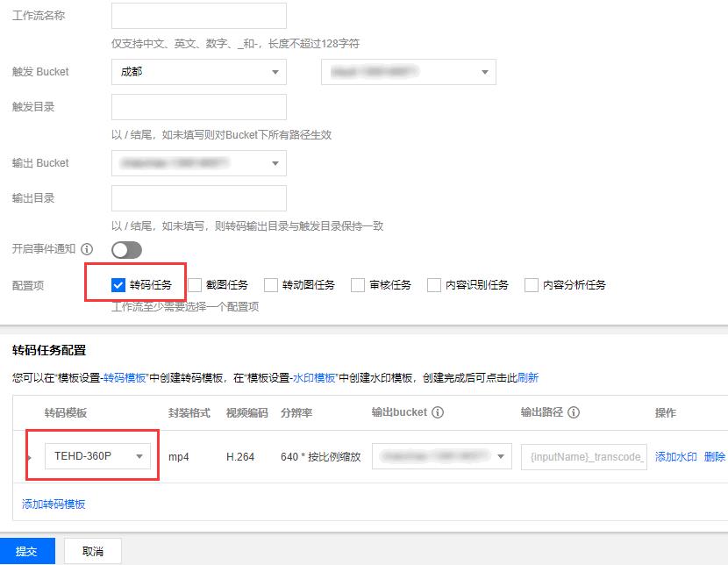Viewport: 728px width, 565px height.
Task: Click the info icon next to 输出bucket header
Action: pos(438,412)
